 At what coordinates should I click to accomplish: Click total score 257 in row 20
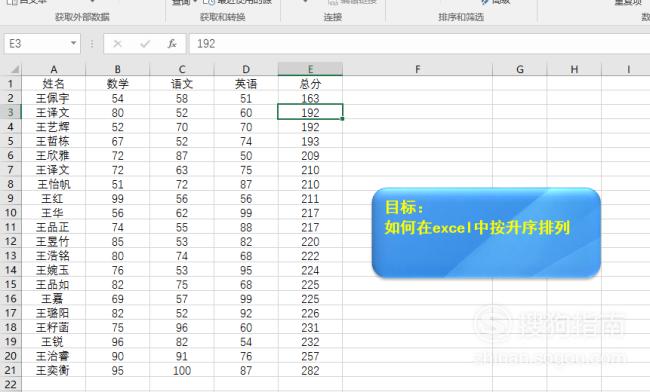[x=310, y=356]
